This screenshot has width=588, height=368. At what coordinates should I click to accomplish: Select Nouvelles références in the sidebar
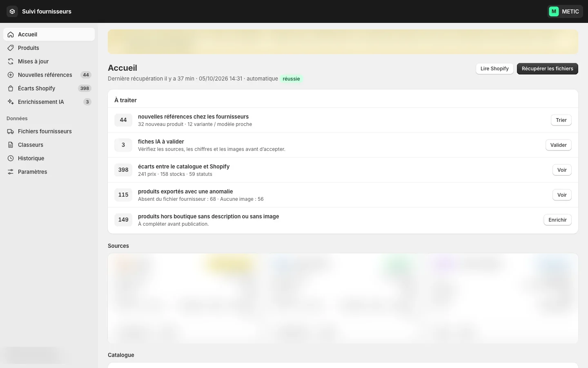coord(49,75)
